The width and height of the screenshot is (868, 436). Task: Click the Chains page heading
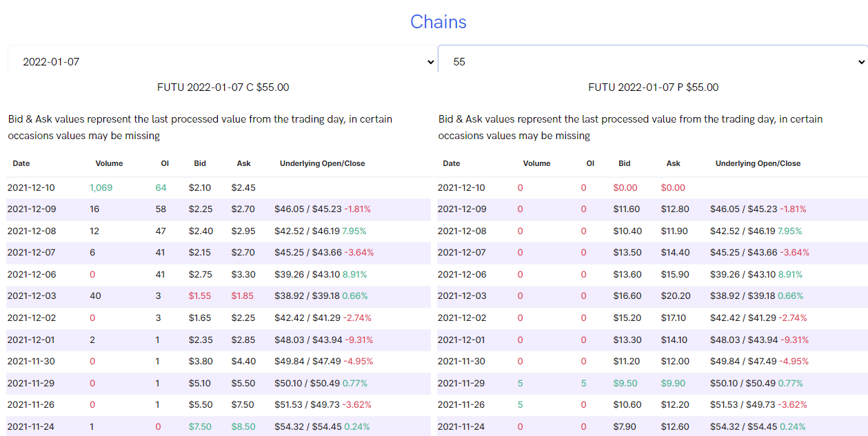[438, 22]
